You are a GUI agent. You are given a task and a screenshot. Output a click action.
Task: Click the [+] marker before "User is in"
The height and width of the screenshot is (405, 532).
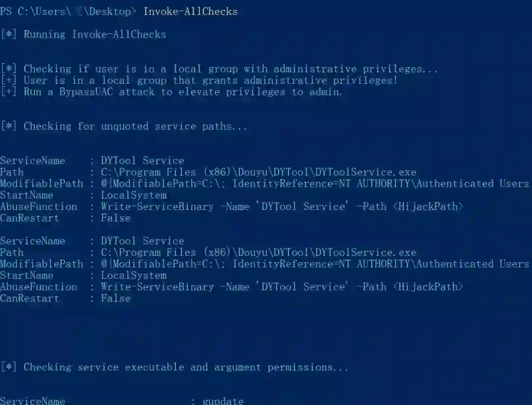tap(8, 80)
